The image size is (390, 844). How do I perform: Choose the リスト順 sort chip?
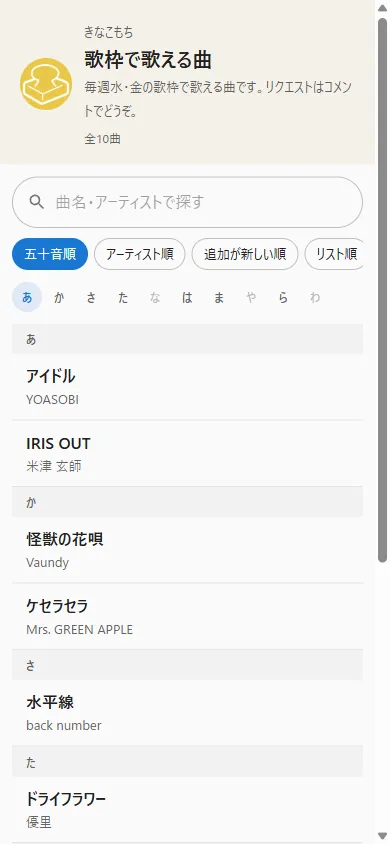point(335,254)
